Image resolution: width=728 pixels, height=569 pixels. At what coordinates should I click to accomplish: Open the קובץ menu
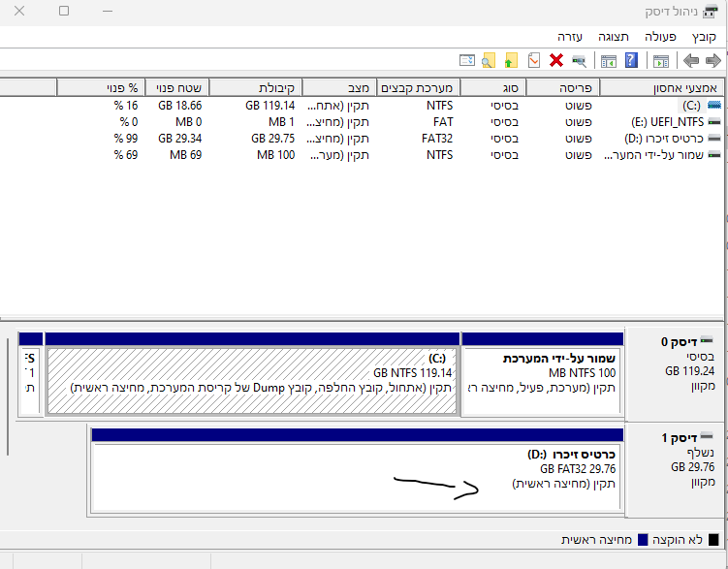pos(704,37)
